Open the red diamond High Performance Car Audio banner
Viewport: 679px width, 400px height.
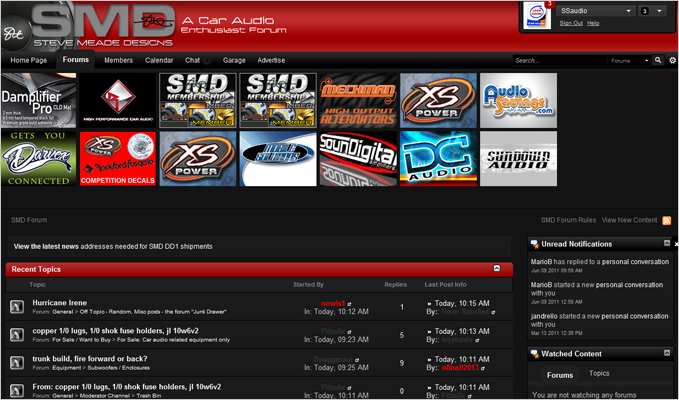point(118,100)
